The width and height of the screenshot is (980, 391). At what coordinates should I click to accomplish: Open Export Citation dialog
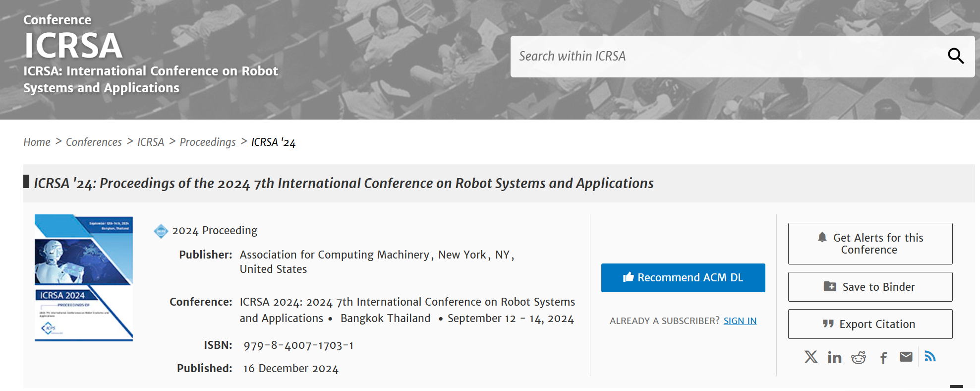[870, 324]
